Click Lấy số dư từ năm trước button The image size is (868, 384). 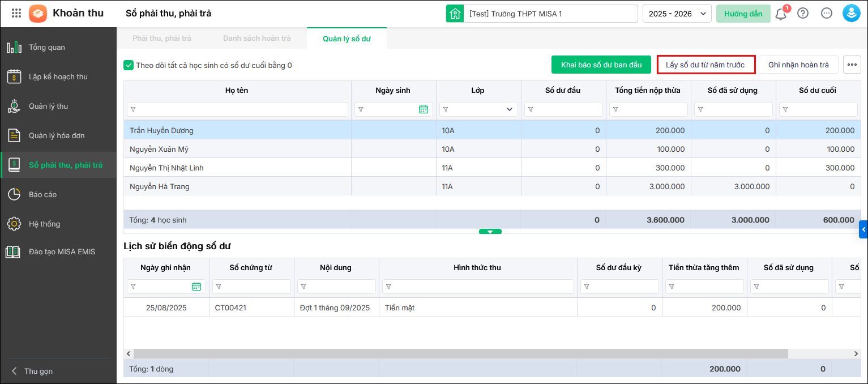tap(705, 65)
